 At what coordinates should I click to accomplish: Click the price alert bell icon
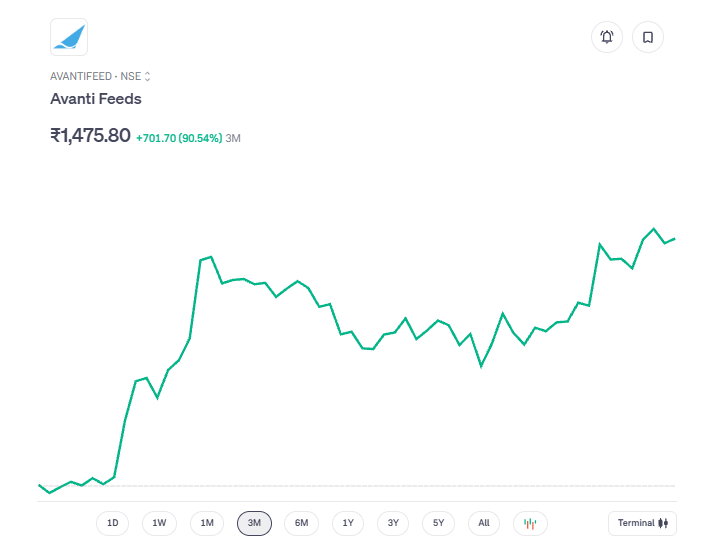pyautogui.click(x=607, y=37)
